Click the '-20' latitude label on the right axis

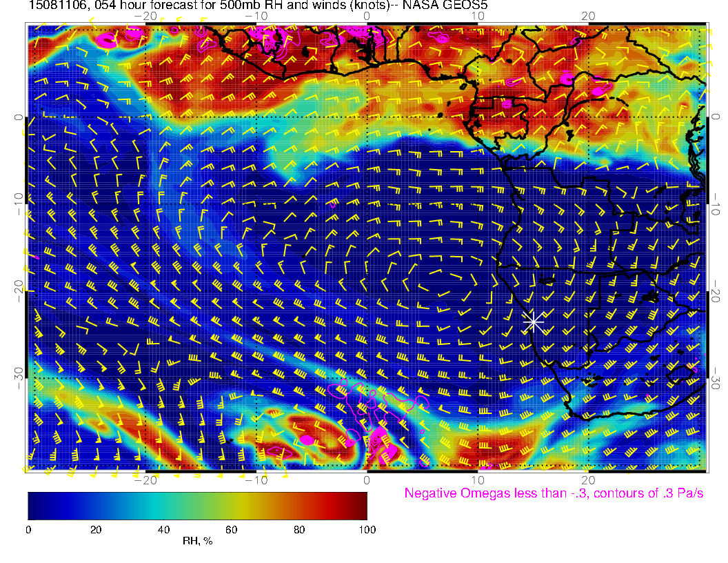(x=716, y=292)
